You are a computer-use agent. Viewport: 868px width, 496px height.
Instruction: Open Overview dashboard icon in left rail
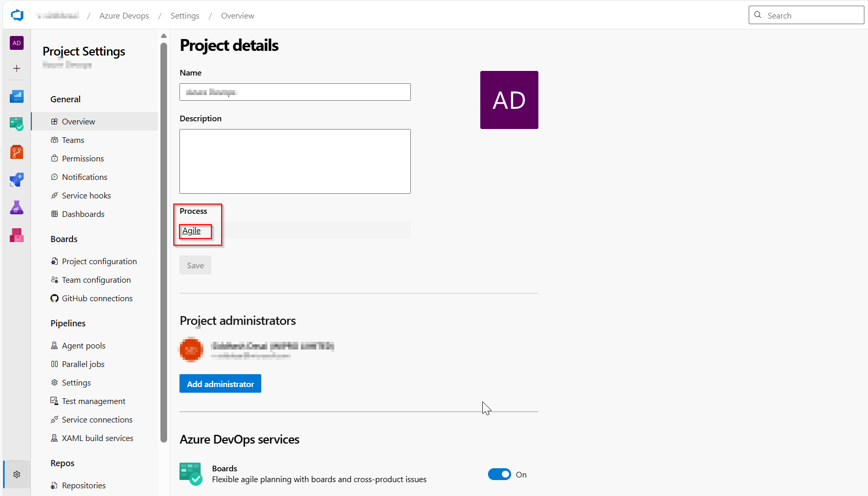tap(16, 96)
